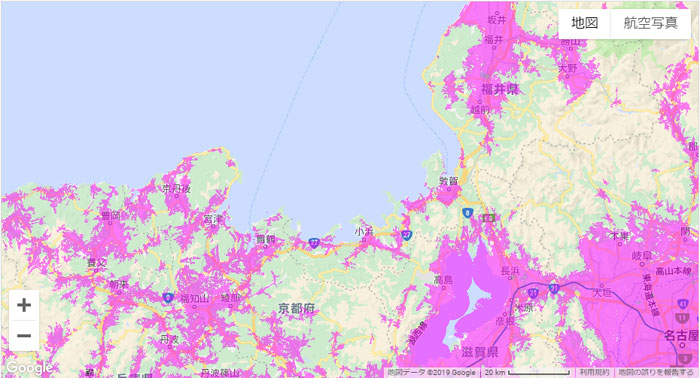700x378 pixels.
Task: Click the 敦賀 city label
Action: [x=449, y=181]
